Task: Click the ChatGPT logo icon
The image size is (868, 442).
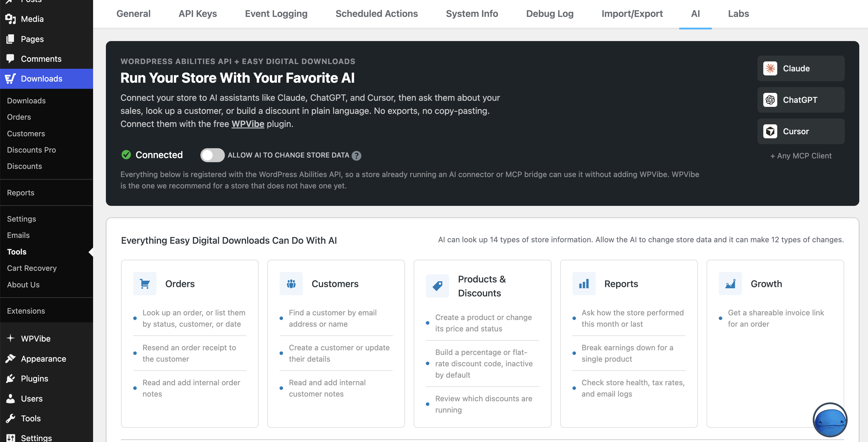Action: (x=770, y=100)
